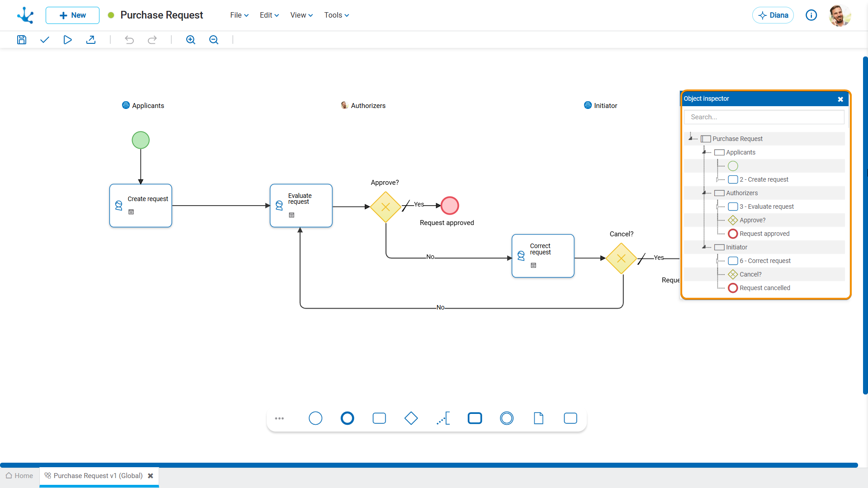Click the Undo arrow icon
The height and width of the screenshot is (488, 868).
click(129, 40)
